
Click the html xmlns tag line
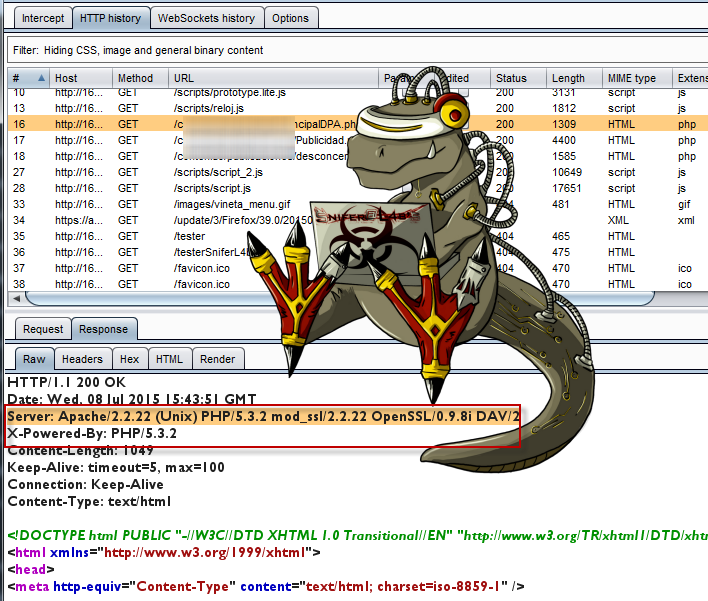[x=164, y=552]
